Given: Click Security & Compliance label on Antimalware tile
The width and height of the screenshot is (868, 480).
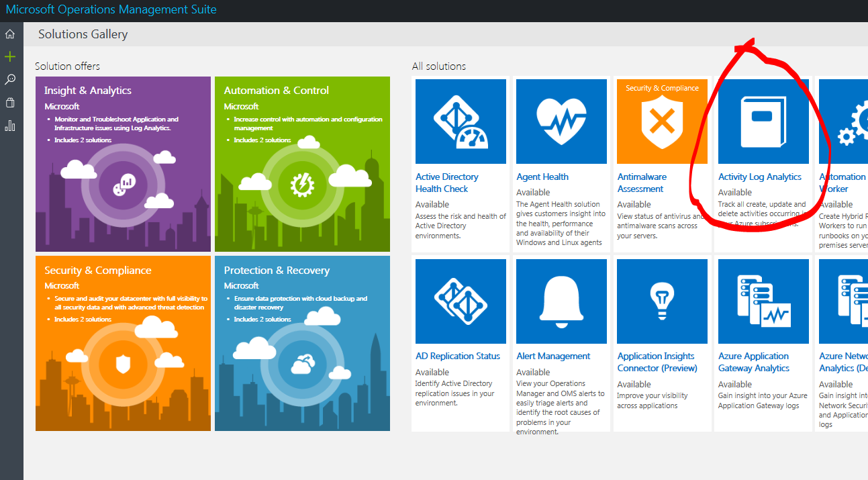Looking at the screenshot, I should pyautogui.click(x=662, y=88).
